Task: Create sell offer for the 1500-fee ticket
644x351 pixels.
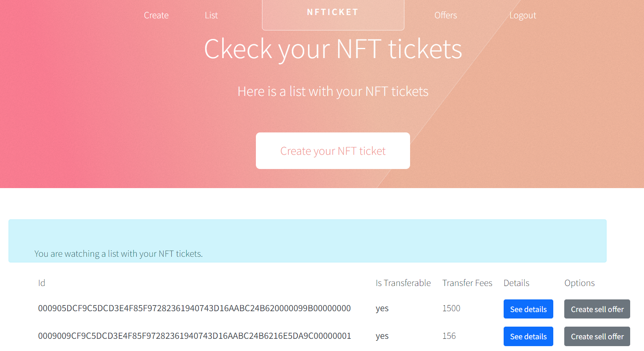Action: coord(597,309)
